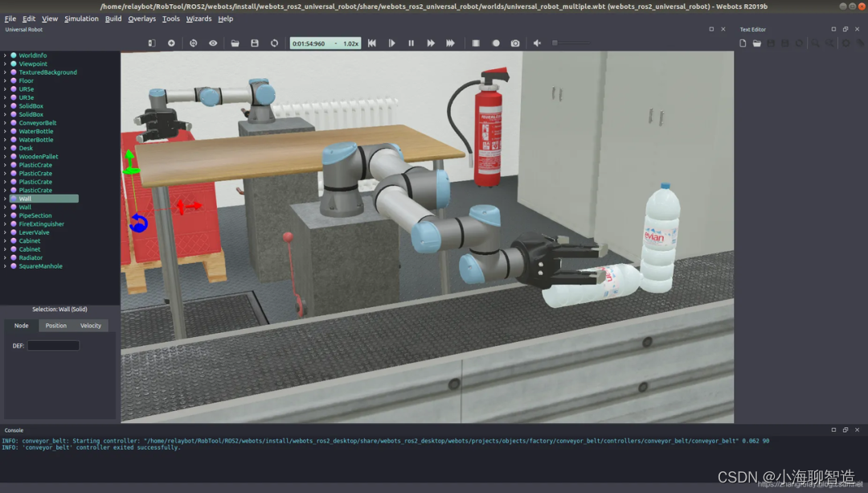Toggle sound mute speaker icon
Screen dimensions: 868x493
pos(537,43)
